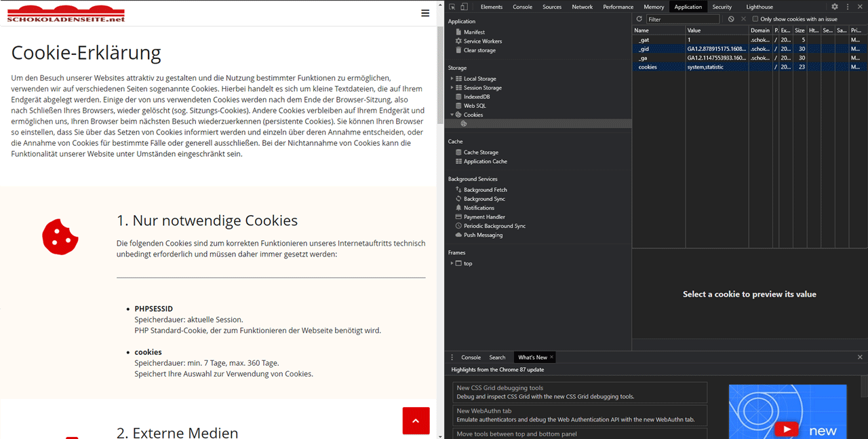Open the Console tab at bottom
The image size is (868, 439).
coord(471,356)
